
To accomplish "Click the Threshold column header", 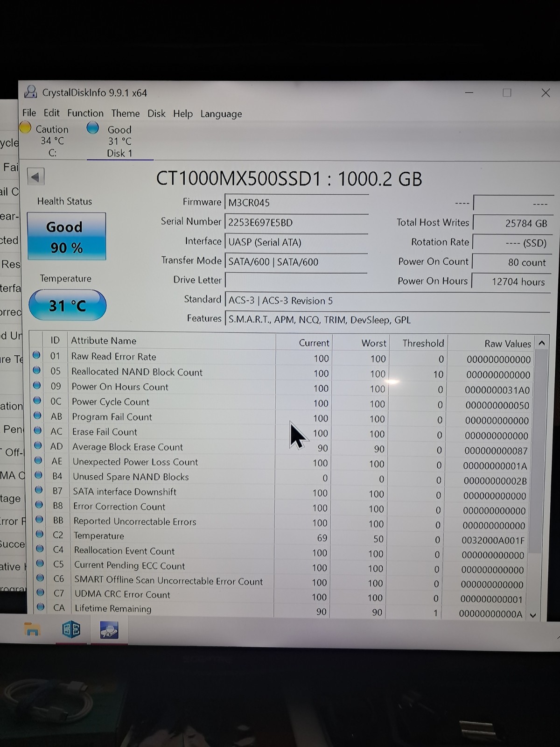I will coord(419,343).
